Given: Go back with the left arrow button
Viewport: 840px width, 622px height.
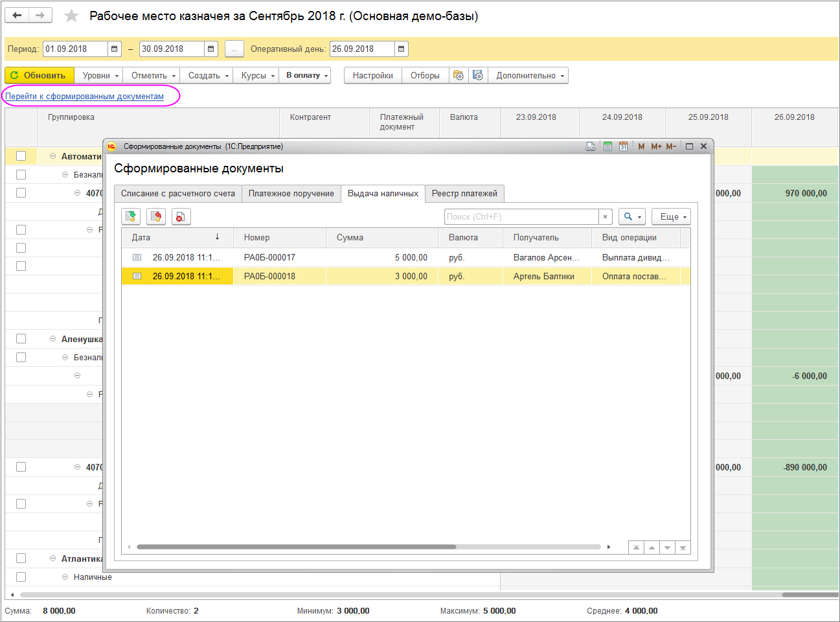Looking at the screenshot, I should 17,16.
